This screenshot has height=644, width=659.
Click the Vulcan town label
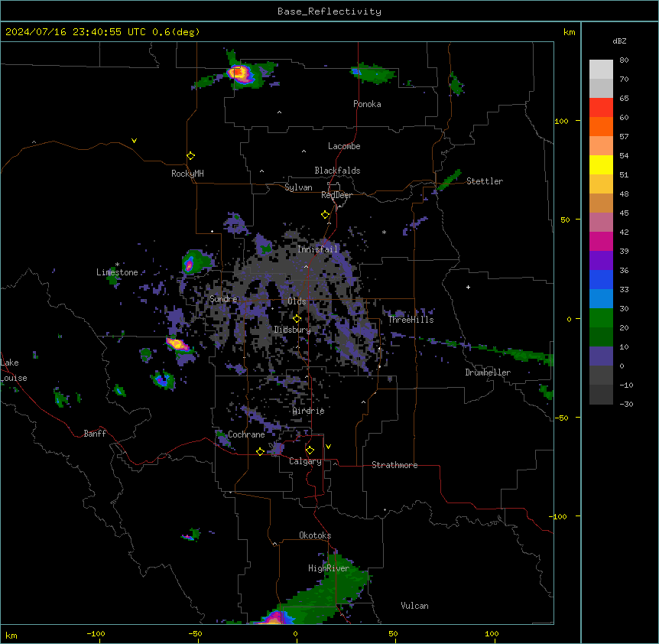pos(415,606)
